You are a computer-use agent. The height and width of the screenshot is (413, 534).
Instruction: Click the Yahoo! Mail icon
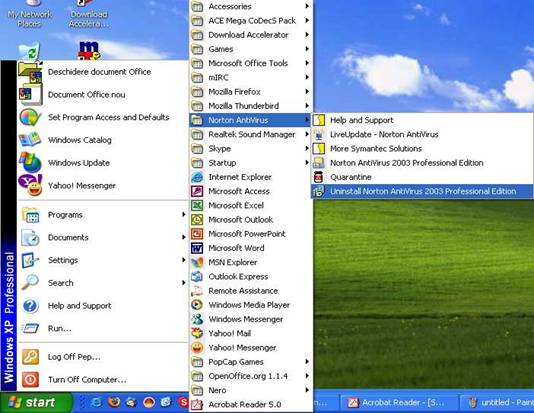click(x=197, y=333)
